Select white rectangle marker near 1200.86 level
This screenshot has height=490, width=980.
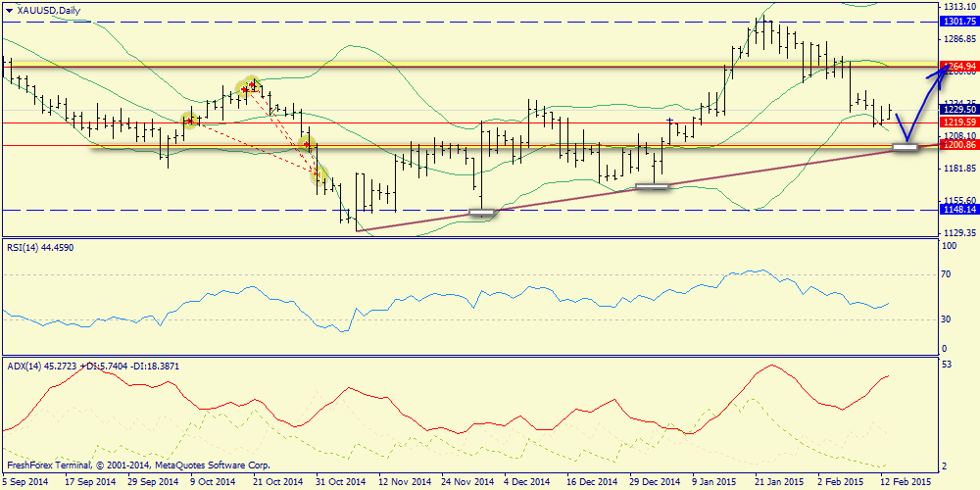pyautogui.click(x=905, y=147)
